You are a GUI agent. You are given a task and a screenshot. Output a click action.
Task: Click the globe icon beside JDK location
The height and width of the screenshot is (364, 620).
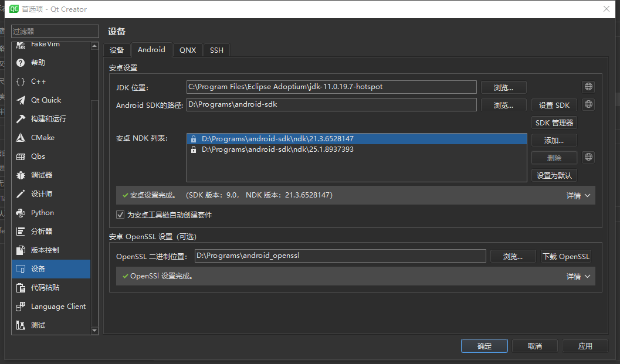[x=588, y=87]
